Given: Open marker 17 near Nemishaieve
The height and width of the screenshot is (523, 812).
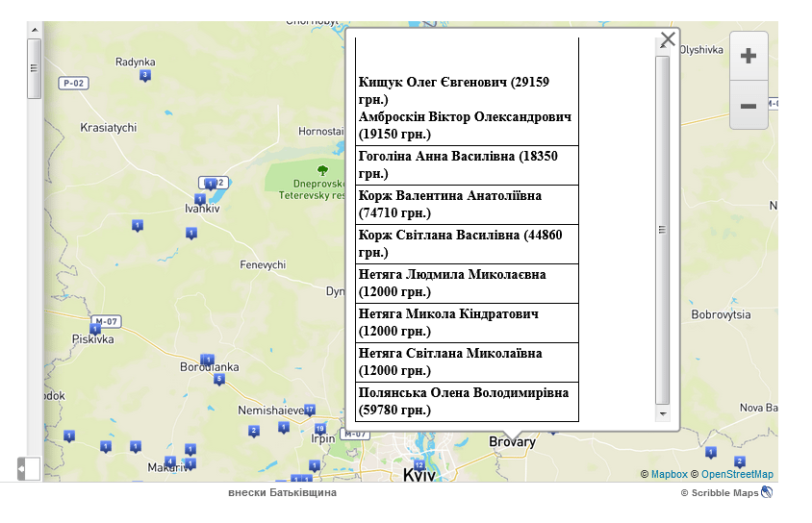Looking at the screenshot, I should point(309,410).
